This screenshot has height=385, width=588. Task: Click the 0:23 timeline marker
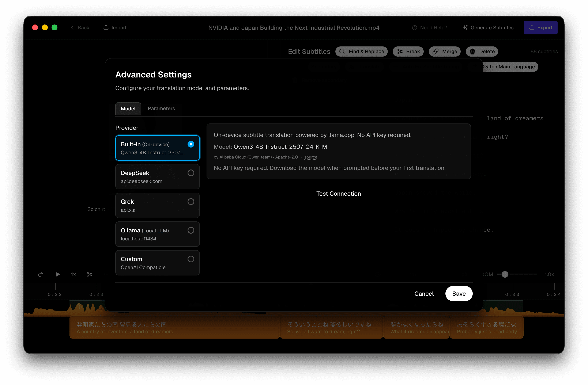click(x=96, y=294)
